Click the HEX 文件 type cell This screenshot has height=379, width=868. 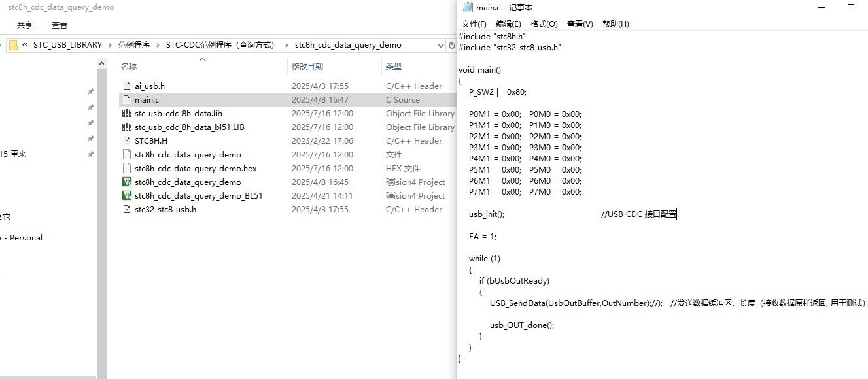click(x=403, y=168)
